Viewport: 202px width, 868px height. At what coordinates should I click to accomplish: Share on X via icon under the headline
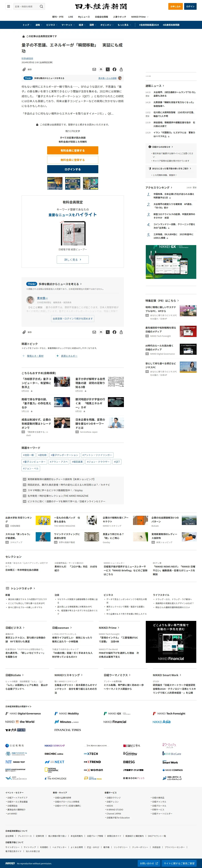[108, 69]
